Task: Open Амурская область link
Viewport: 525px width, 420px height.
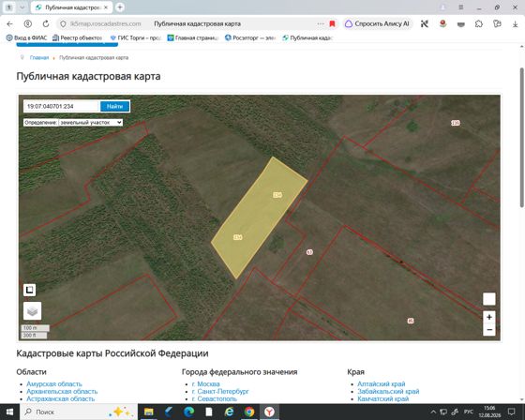Action: [x=54, y=383]
